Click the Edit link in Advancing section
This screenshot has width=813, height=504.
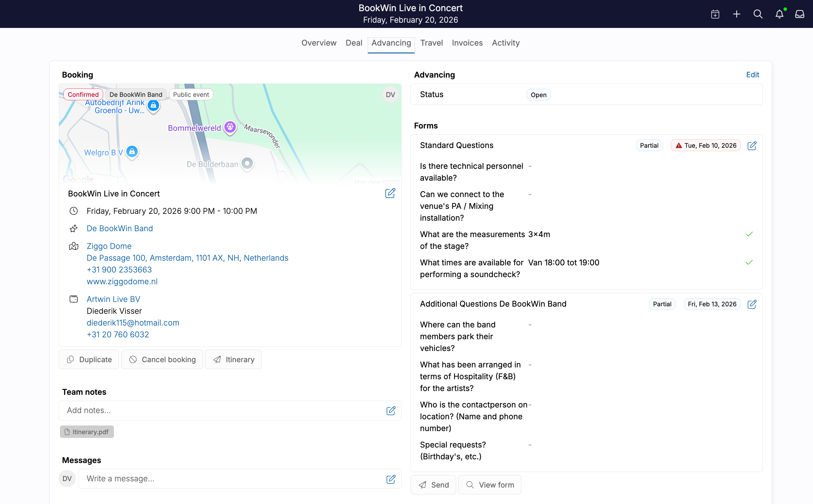coord(752,75)
